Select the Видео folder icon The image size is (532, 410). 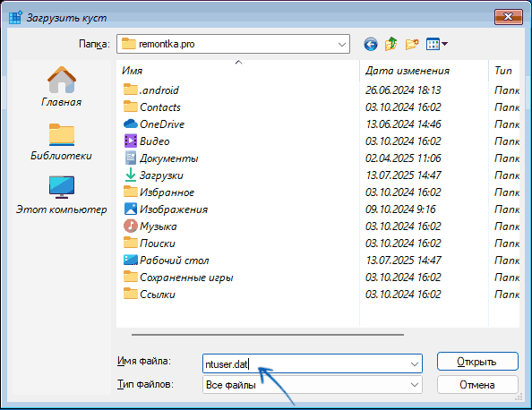[x=131, y=141]
